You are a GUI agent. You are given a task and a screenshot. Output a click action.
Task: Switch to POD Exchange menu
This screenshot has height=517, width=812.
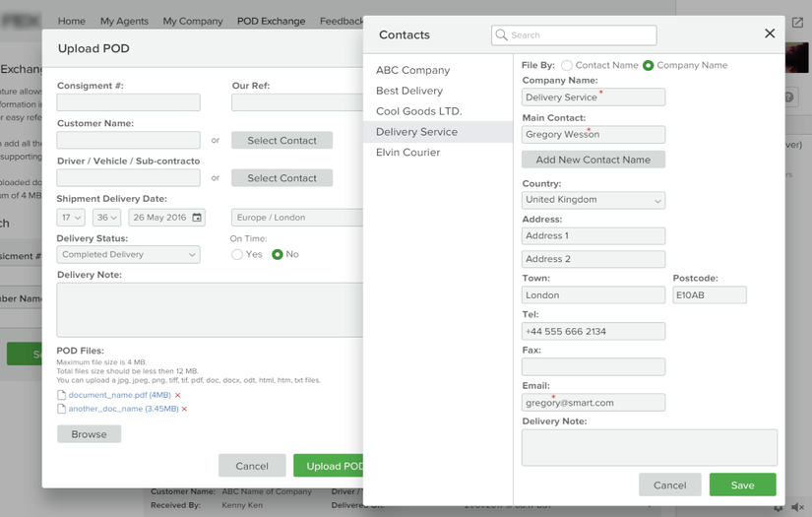coord(272,22)
